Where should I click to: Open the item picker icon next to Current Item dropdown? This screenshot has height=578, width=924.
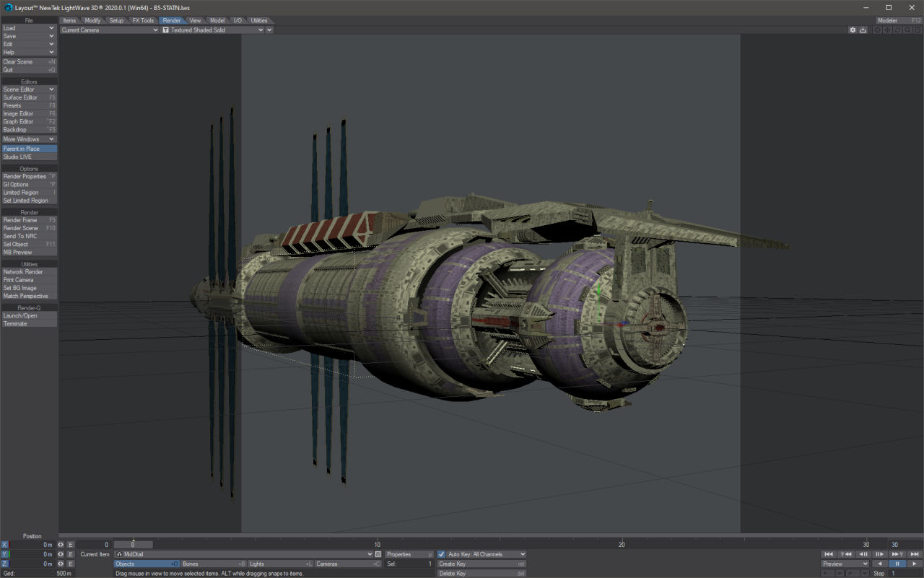pyautogui.click(x=378, y=554)
